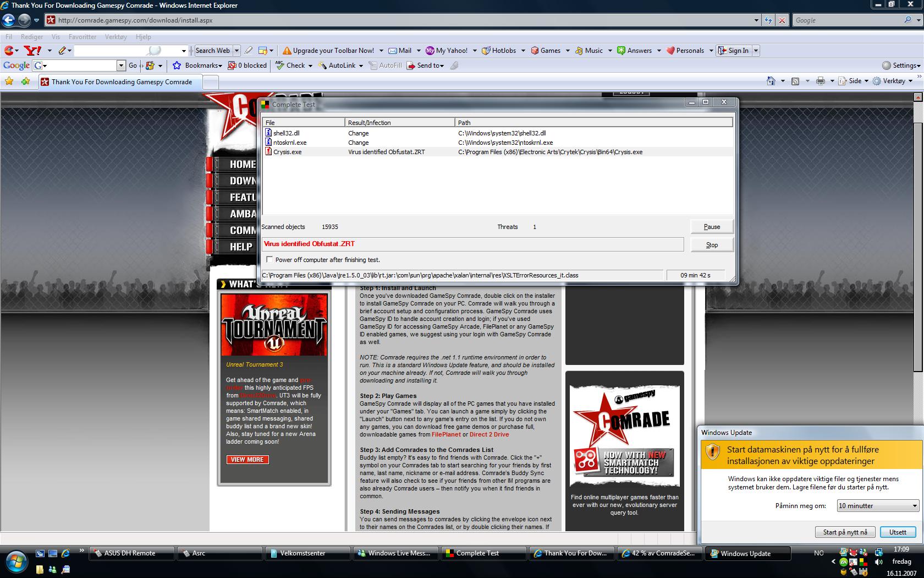Open Games from the Yahoo toolbar
924x578 pixels.
click(x=546, y=51)
